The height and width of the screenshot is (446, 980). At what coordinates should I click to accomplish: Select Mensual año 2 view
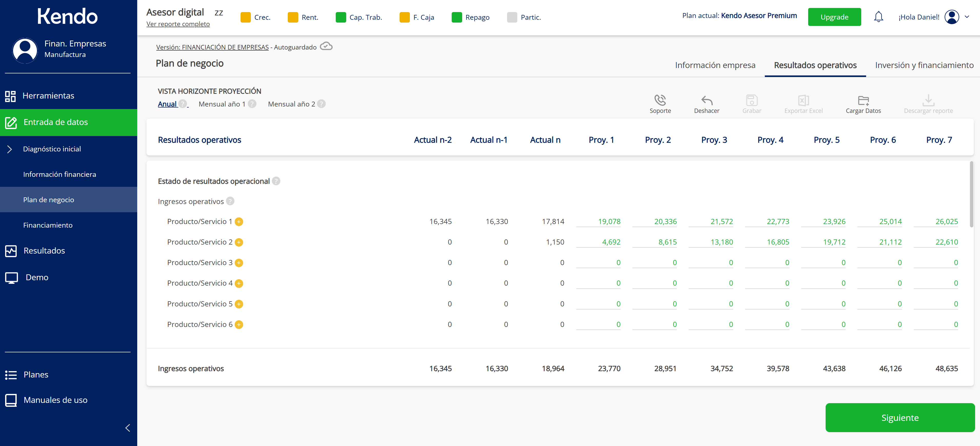(x=291, y=104)
